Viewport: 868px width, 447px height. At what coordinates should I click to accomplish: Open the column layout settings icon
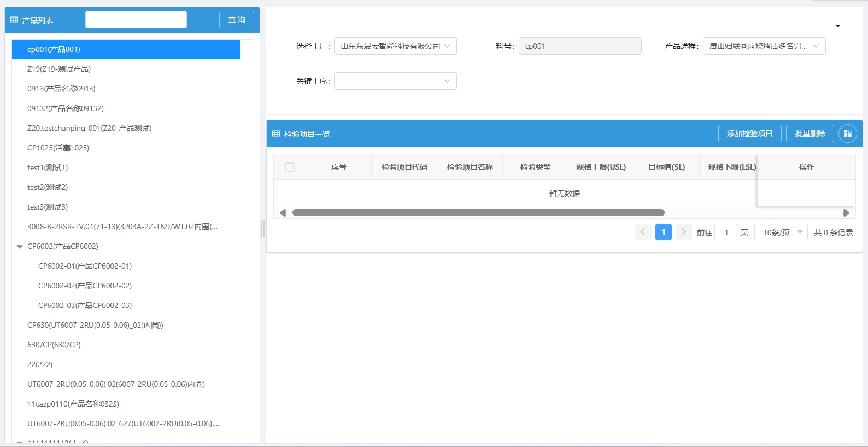coord(848,133)
